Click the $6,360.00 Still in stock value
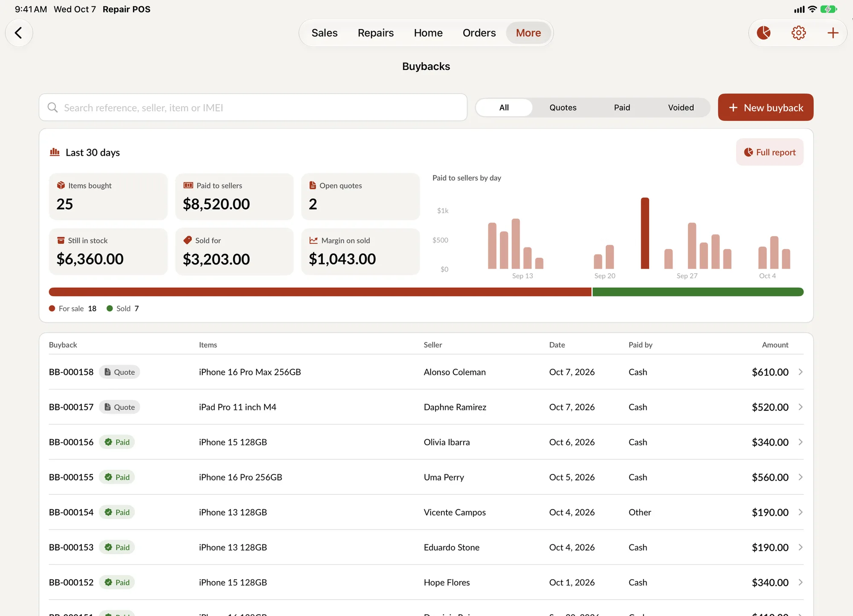The width and height of the screenshot is (853, 616). point(90,259)
